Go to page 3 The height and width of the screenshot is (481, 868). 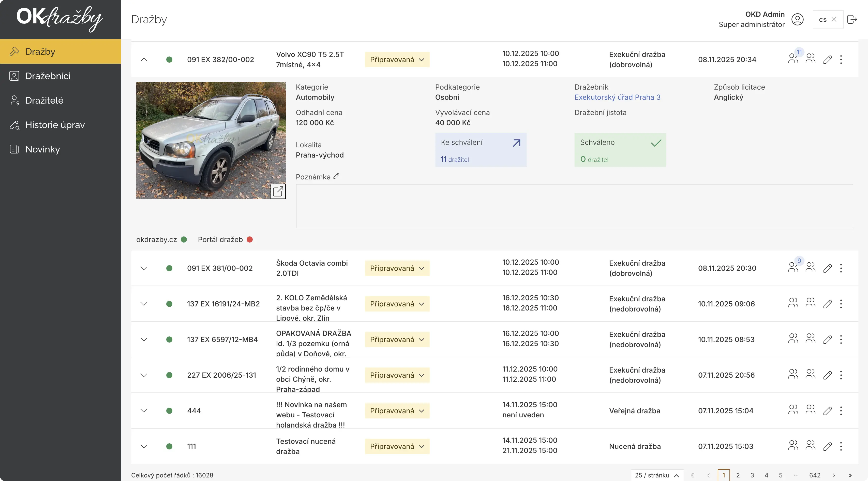(752, 475)
